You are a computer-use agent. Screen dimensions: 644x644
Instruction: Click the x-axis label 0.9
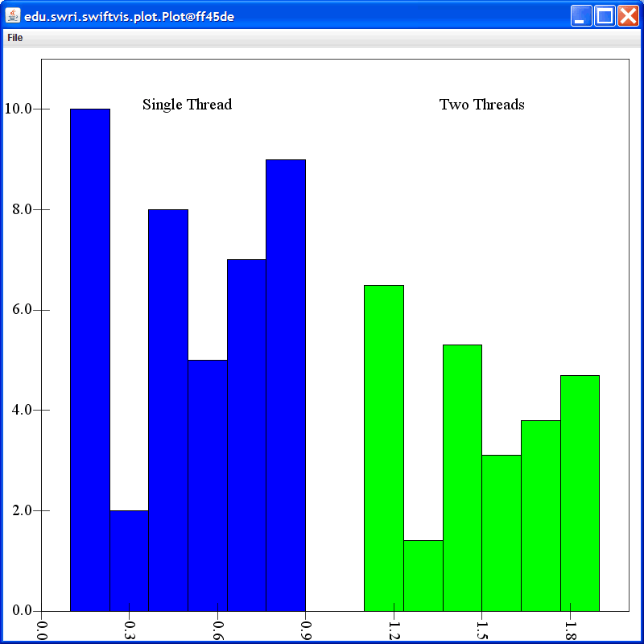point(306,631)
